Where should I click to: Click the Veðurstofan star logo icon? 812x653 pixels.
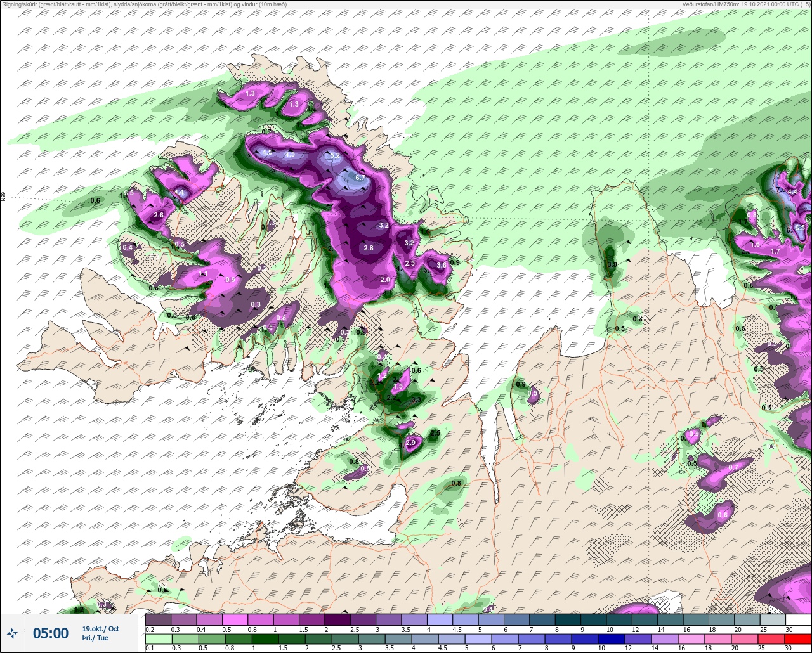(12, 633)
